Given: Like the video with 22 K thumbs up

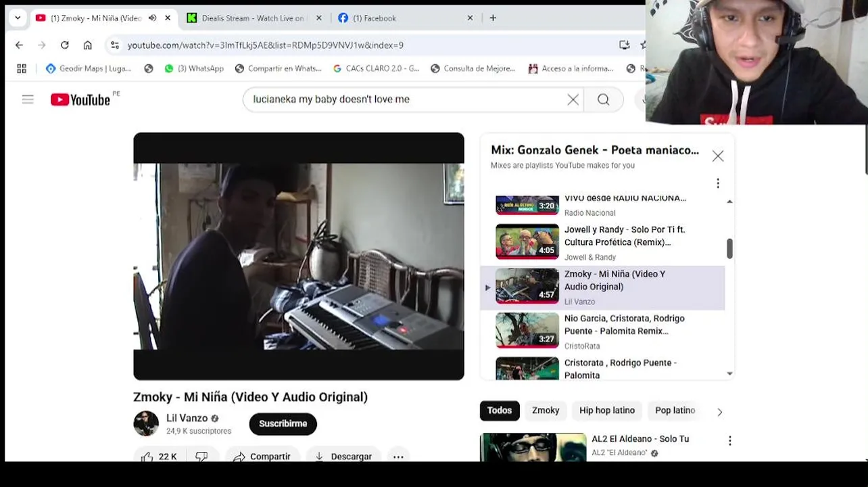Looking at the screenshot, I should pos(159,457).
